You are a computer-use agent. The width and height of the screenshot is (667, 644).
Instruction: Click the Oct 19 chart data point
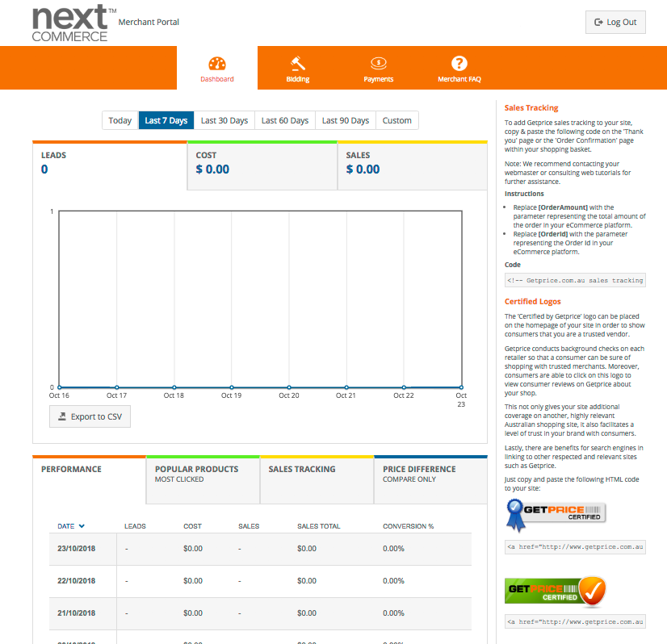(232, 387)
